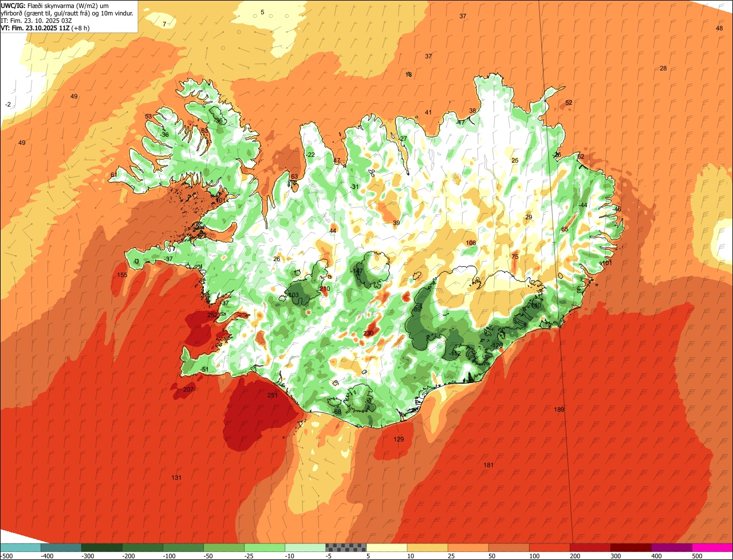Viewport: 733px width, 560px height.
Task: Click the map value '230' in the southern highlands
Action: tap(368, 333)
